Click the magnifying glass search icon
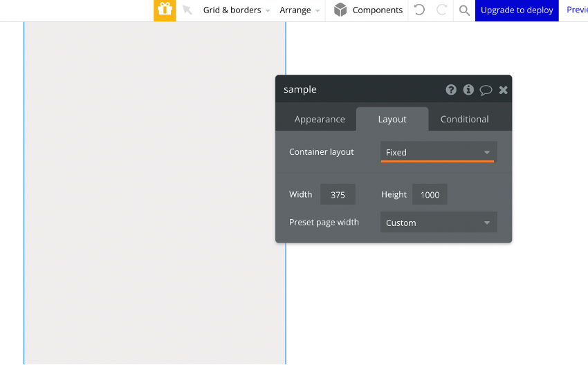The width and height of the screenshot is (588, 365). pyautogui.click(x=464, y=10)
